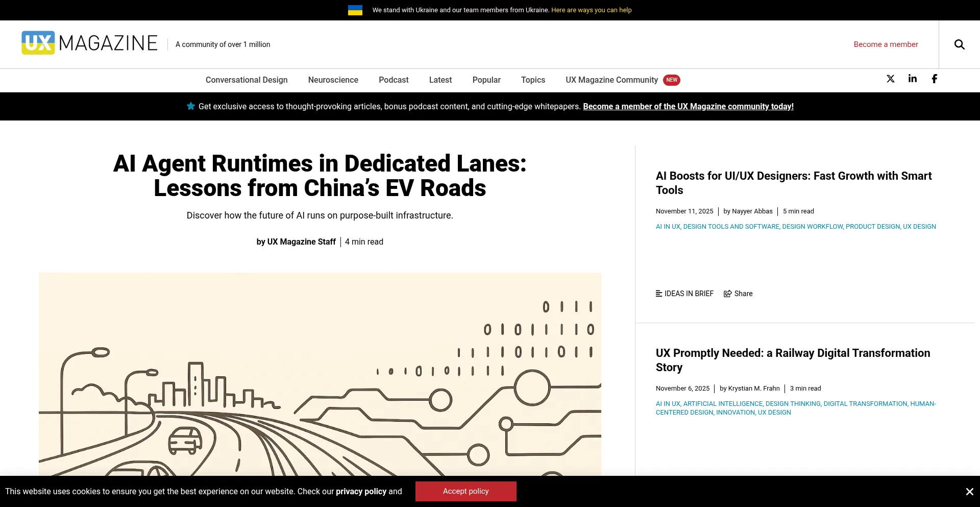Open the privacy policy link
Viewport: 980px width, 507px height.
(361, 491)
